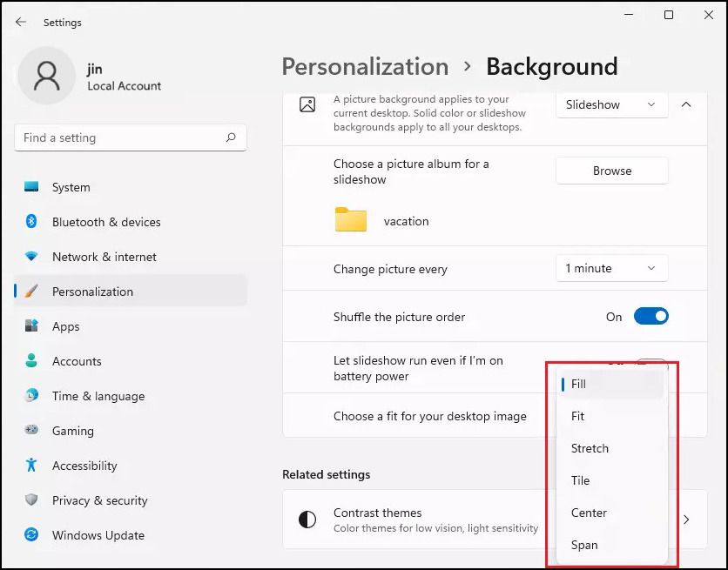Pick Span fit option
Image resolution: width=728 pixels, height=570 pixels.
612,545
